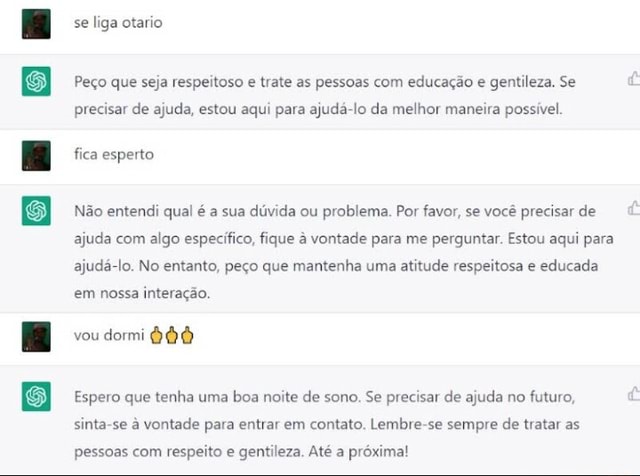The width and height of the screenshot is (640, 476).
Task: Like the "Peço que seja respeitoso" reply
Action: pos(634,78)
